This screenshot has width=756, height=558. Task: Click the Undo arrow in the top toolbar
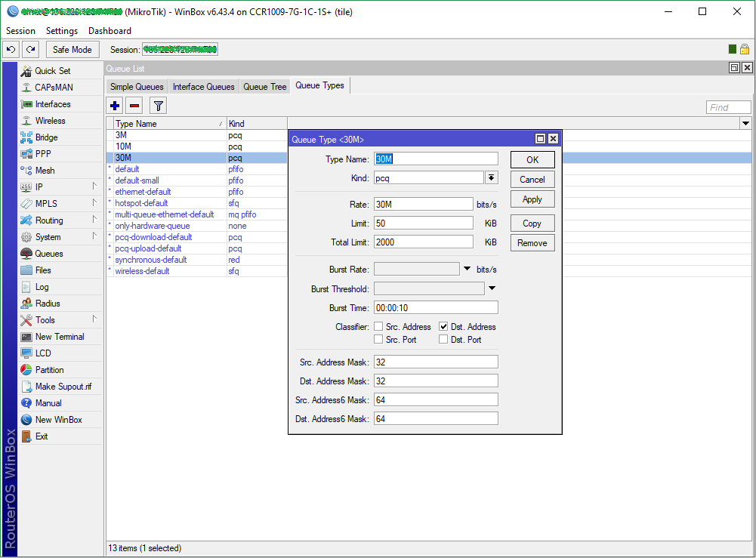(11, 48)
